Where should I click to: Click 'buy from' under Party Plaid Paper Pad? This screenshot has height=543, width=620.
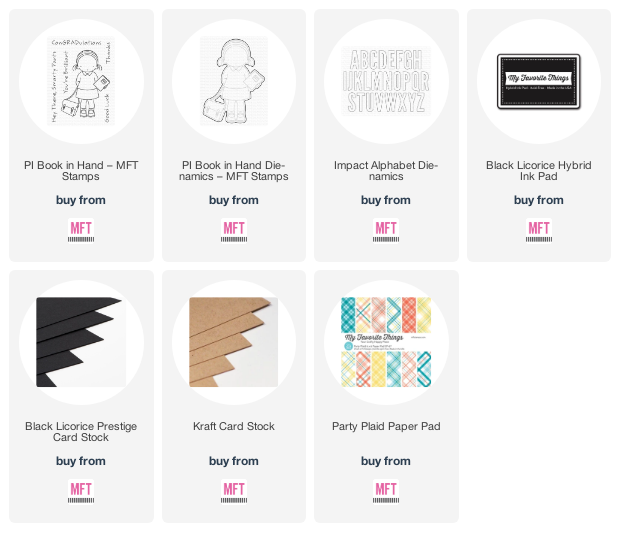point(386,461)
